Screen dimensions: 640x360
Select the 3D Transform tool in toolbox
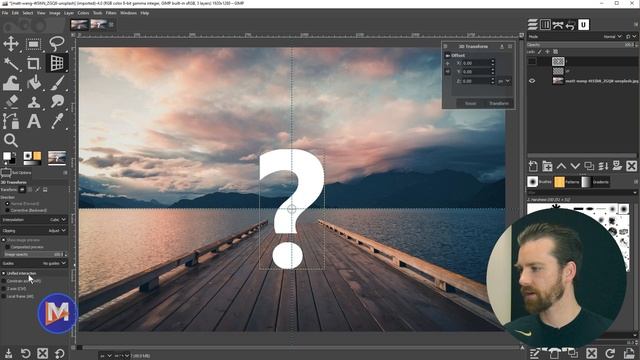pyautogui.click(x=57, y=63)
